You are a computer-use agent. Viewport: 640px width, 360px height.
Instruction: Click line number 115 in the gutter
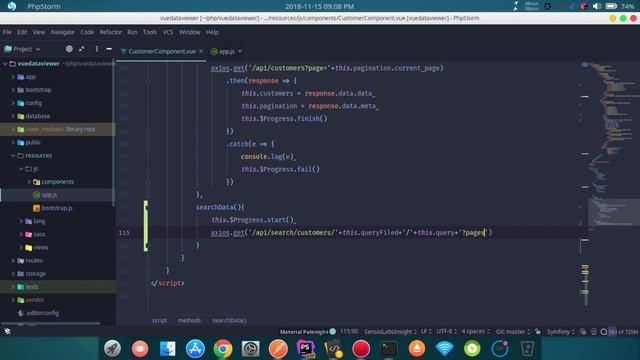(x=124, y=233)
